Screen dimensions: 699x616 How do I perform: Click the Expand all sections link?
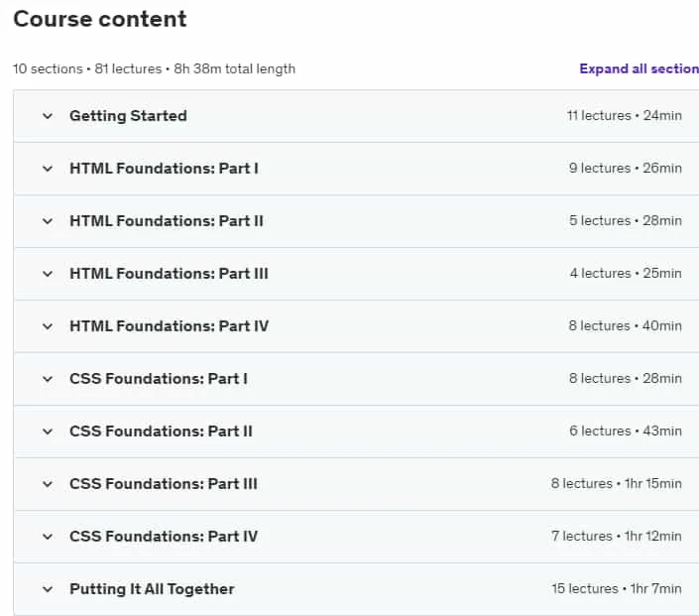tap(639, 68)
